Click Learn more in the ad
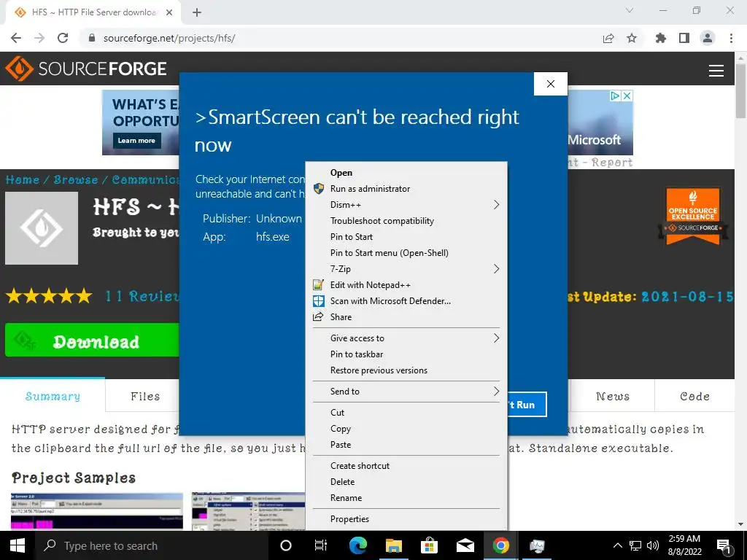 click(136, 141)
